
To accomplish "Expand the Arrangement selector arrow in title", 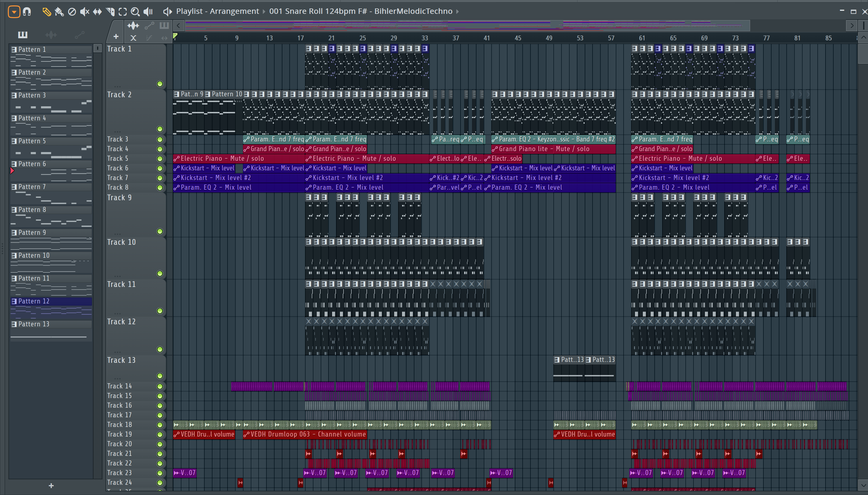I will pos(264,11).
